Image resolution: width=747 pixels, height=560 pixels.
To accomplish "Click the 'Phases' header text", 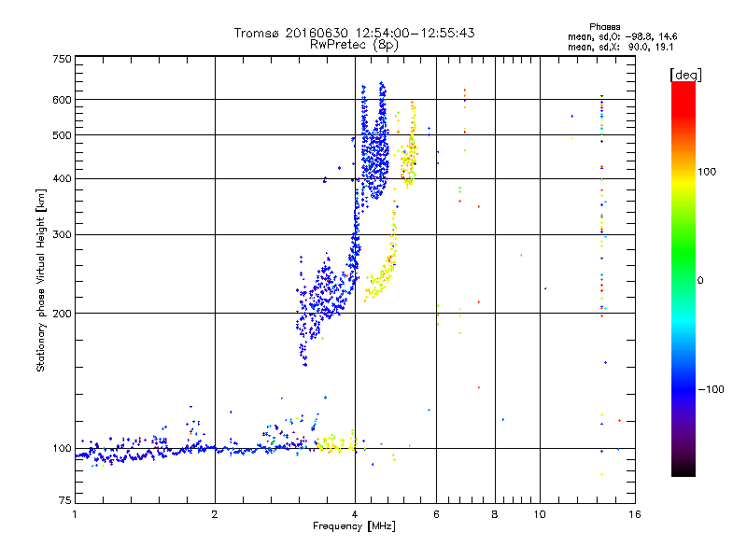I will (604, 27).
